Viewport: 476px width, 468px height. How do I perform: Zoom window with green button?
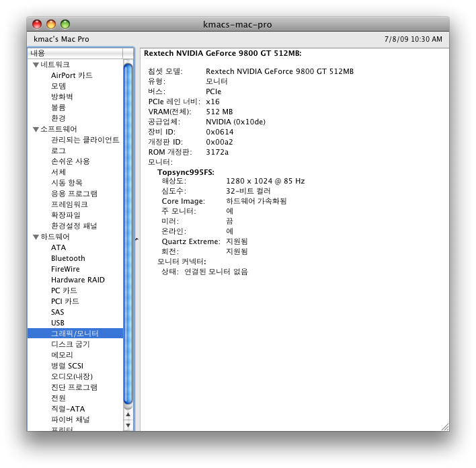click(x=65, y=24)
